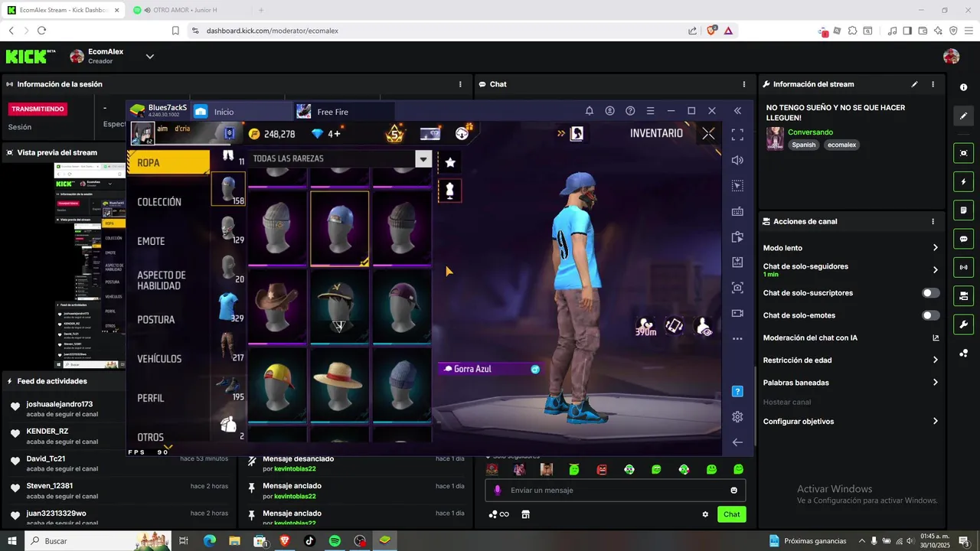The height and width of the screenshot is (551, 980).
Task: Open joshuaalejandro173 in activity feed
Action: (60, 404)
